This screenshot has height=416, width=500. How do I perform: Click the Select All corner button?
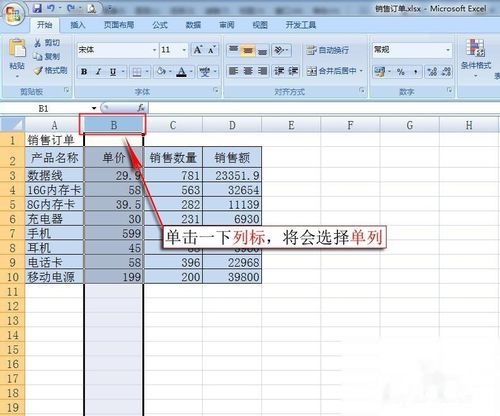point(13,124)
